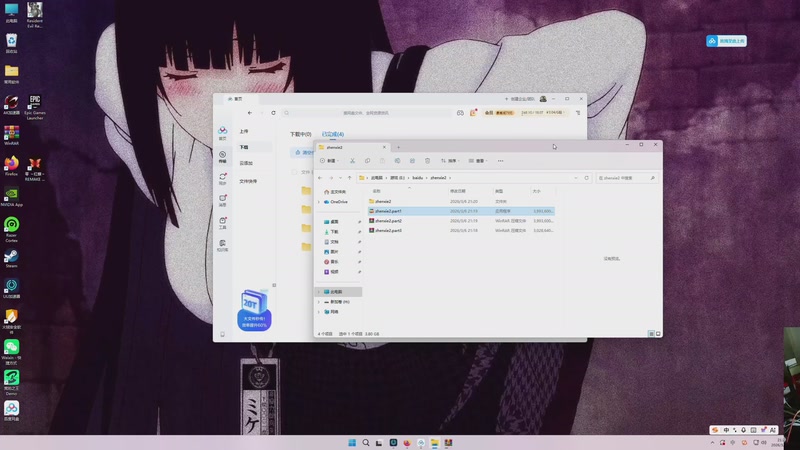Click the membership renew badge in Netdisk header
800x450 pixels.
[499, 113]
